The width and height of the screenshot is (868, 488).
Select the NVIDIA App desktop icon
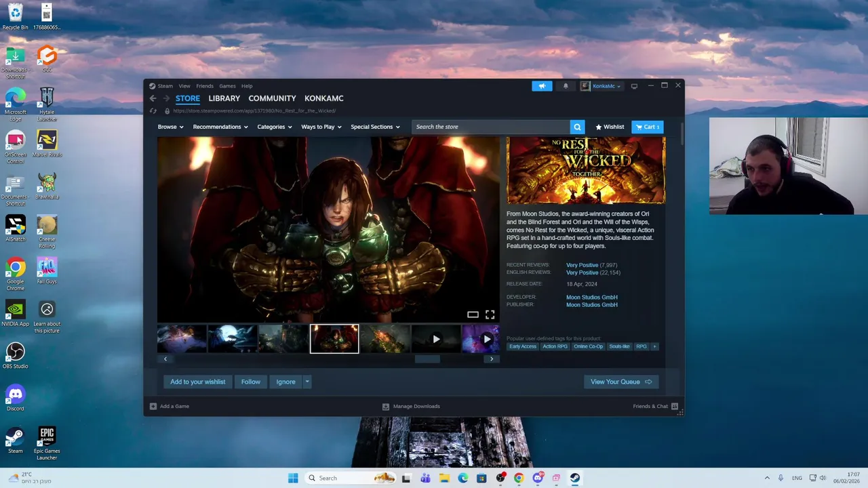pos(15,313)
